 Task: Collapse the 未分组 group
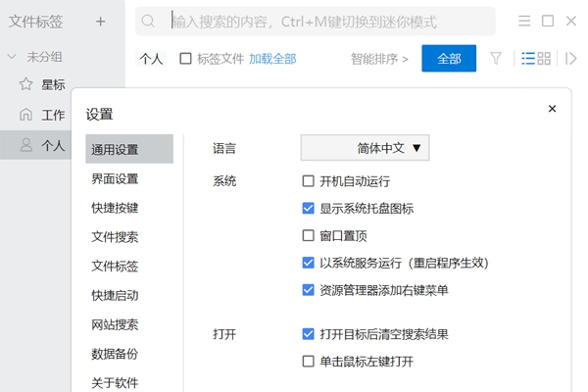coord(12,57)
